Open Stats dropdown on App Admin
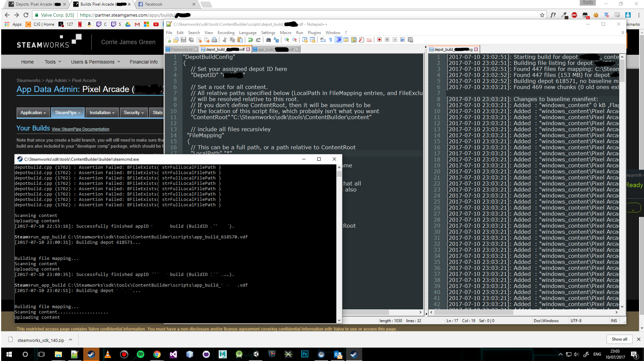This screenshot has width=644, height=361. pyautogui.click(x=157, y=113)
